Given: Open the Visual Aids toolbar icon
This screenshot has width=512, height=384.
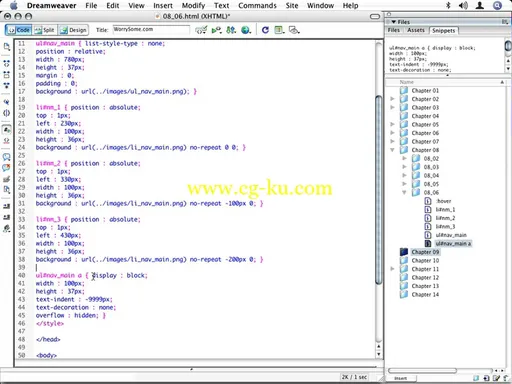Looking at the screenshot, I should point(294,30).
